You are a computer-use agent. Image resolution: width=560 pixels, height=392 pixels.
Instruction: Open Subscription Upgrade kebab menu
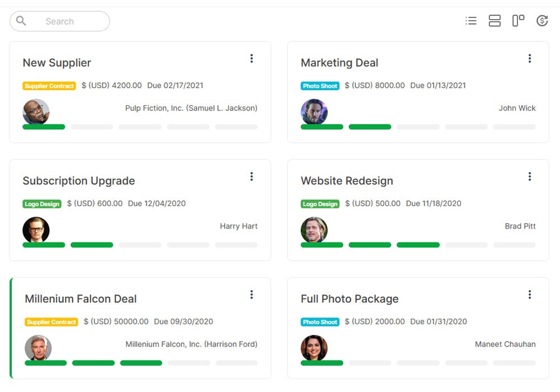251,176
